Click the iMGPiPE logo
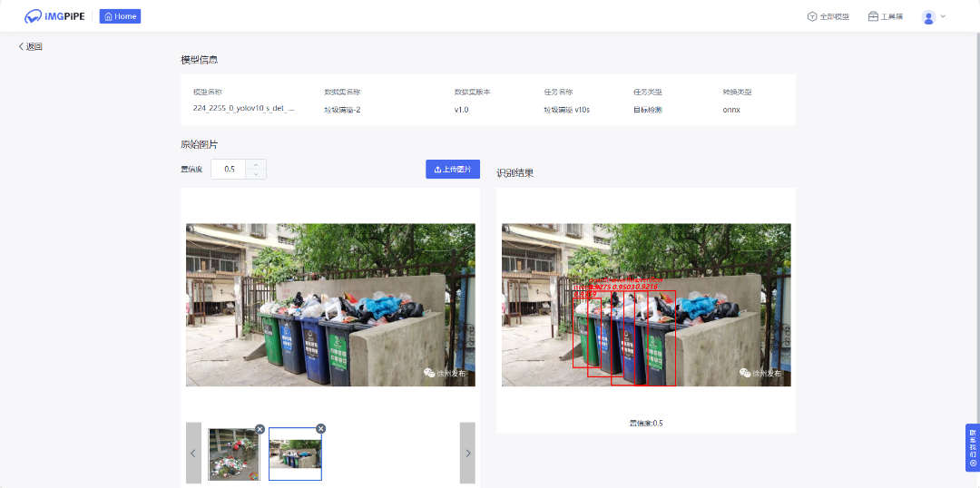Image resolution: width=980 pixels, height=488 pixels. tap(54, 16)
